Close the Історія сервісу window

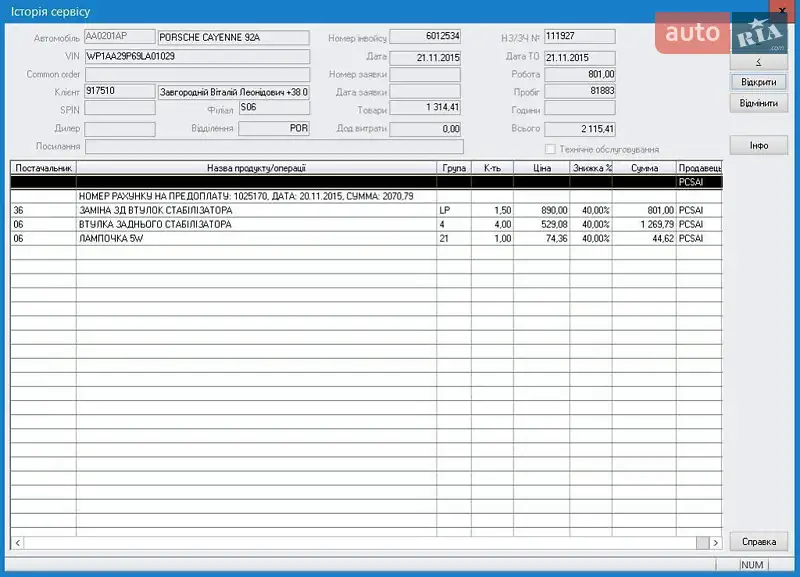(x=783, y=11)
